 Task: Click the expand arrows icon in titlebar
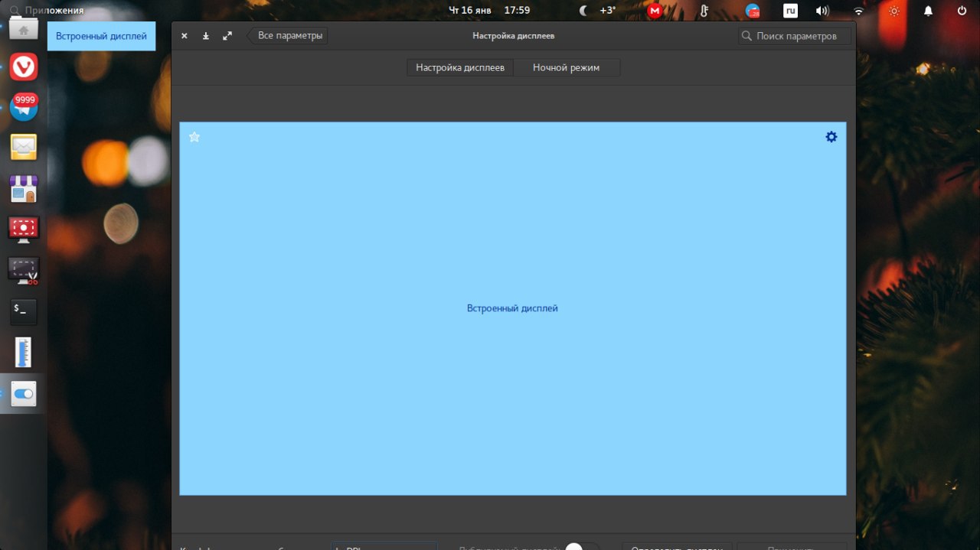(x=227, y=36)
